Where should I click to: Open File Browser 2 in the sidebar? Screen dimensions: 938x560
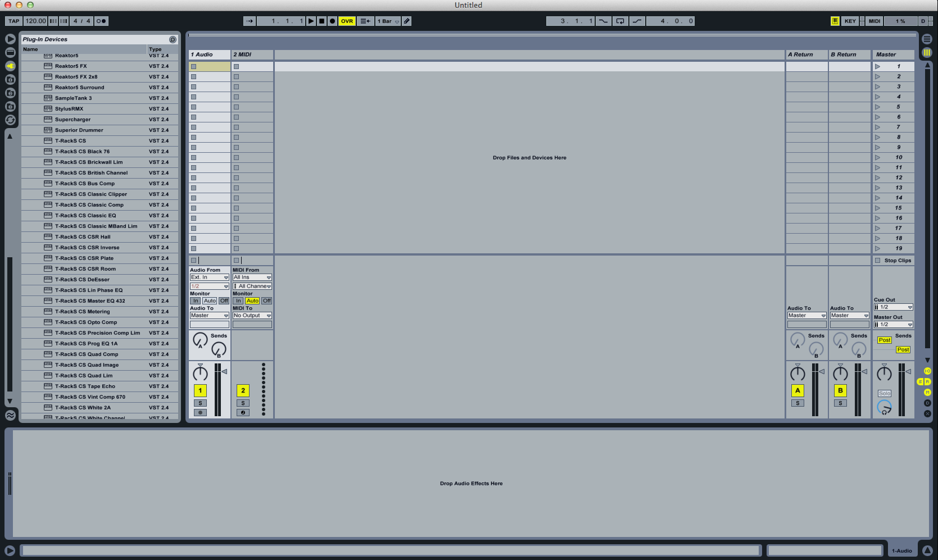pos(10,92)
